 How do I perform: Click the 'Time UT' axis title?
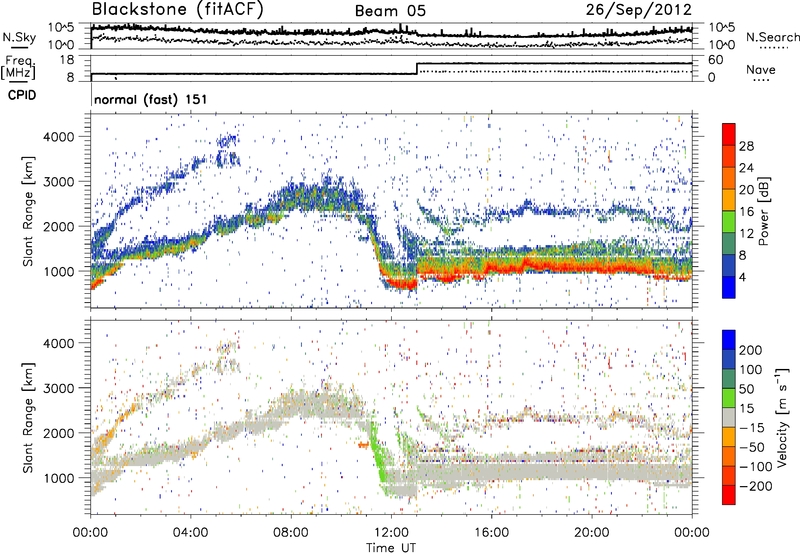[x=391, y=548]
